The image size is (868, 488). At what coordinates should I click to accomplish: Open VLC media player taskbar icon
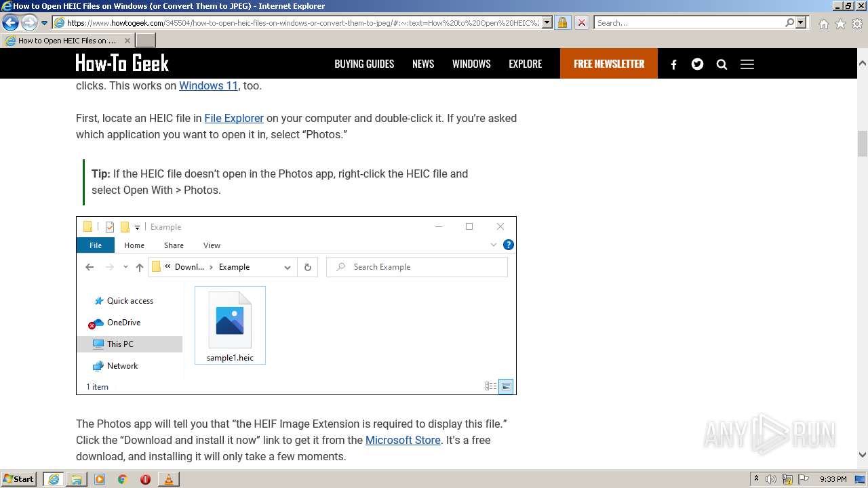pyautogui.click(x=168, y=479)
